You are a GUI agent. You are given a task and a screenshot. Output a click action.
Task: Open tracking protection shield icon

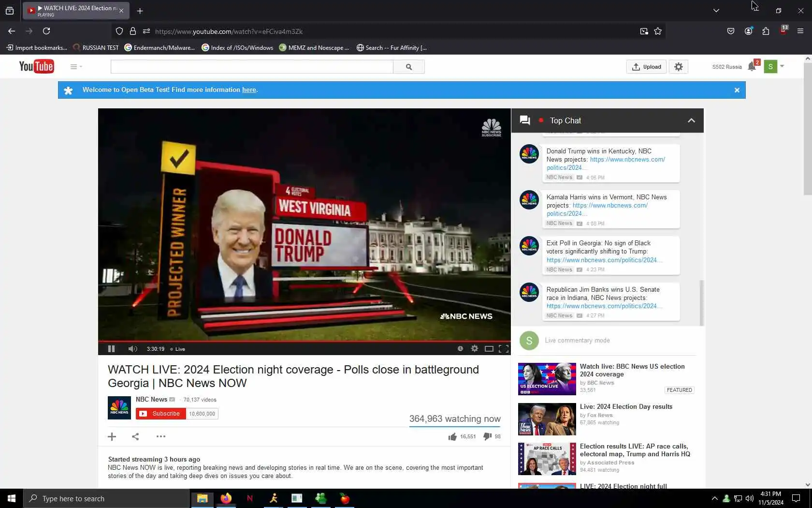[x=119, y=31]
